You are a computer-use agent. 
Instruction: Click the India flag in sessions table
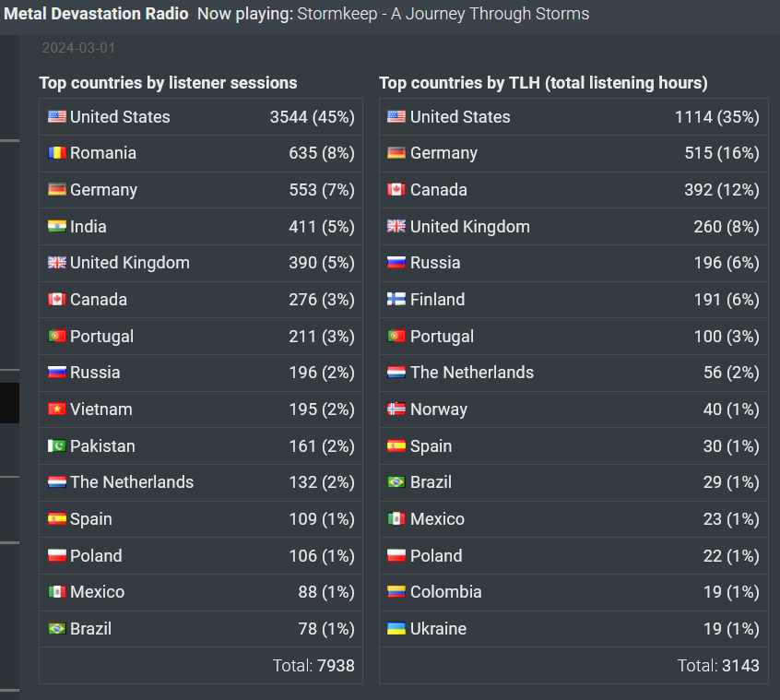tap(57, 226)
